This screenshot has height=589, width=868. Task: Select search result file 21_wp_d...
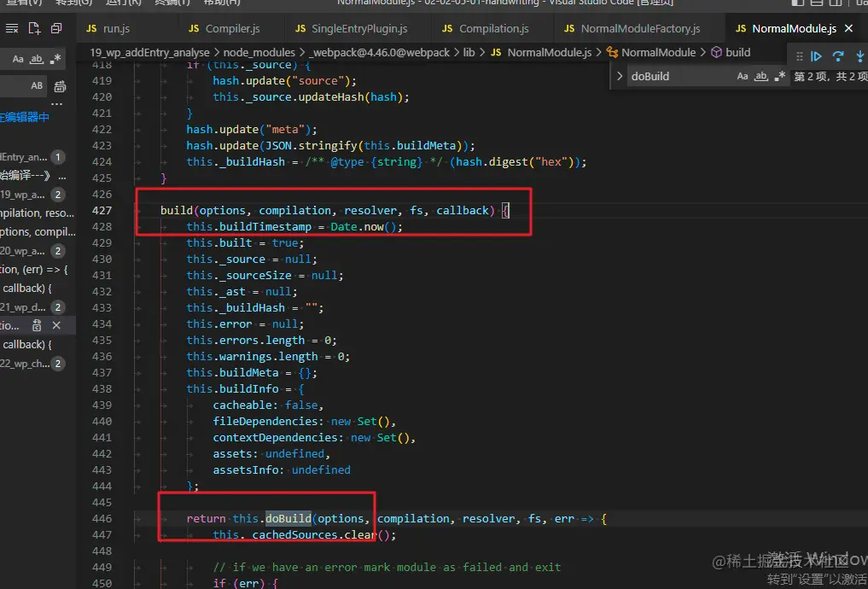tap(33, 307)
